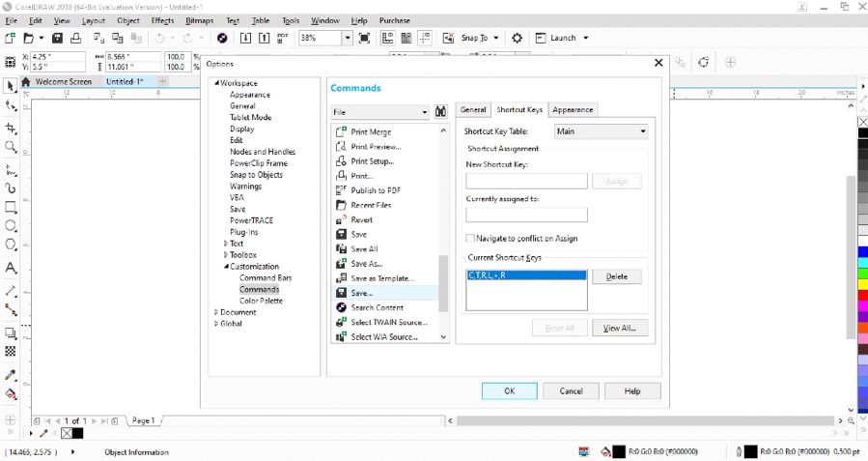Select Command Bars in Customization tree
The height and width of the screenshot is (461, 868).
click(x=266, y=278)
